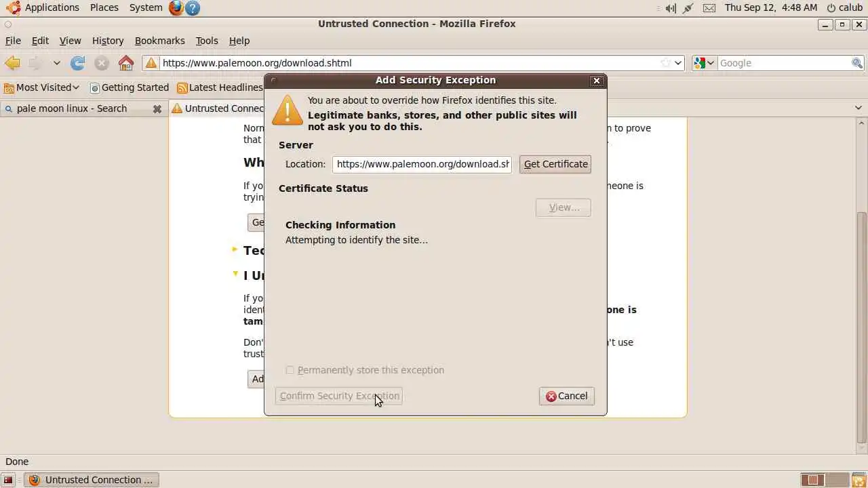The width and height of the screenshot is (868, 488).
Task: Open the Help menu in Firefox
Action: pos(239,41)
